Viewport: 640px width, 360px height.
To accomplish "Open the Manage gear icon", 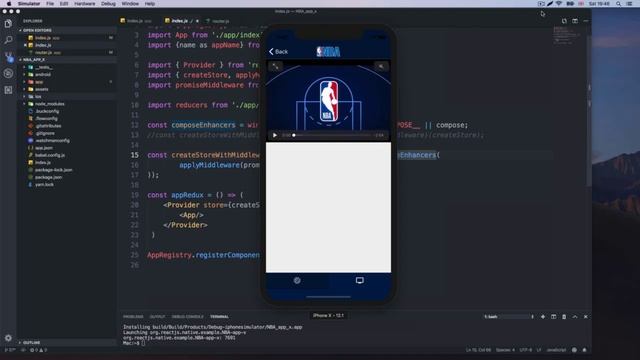I will [8, 338].
